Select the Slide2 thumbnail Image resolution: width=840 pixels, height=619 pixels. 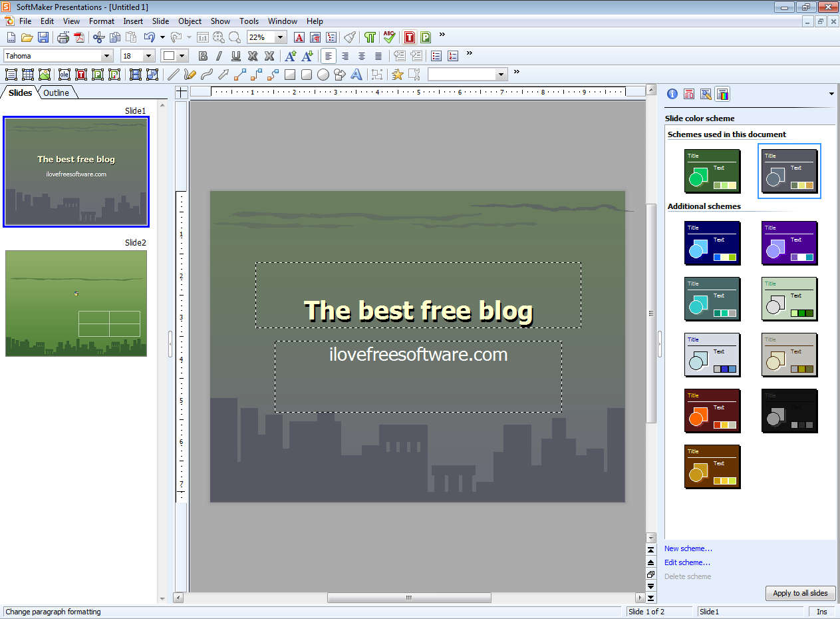[76, 303]
